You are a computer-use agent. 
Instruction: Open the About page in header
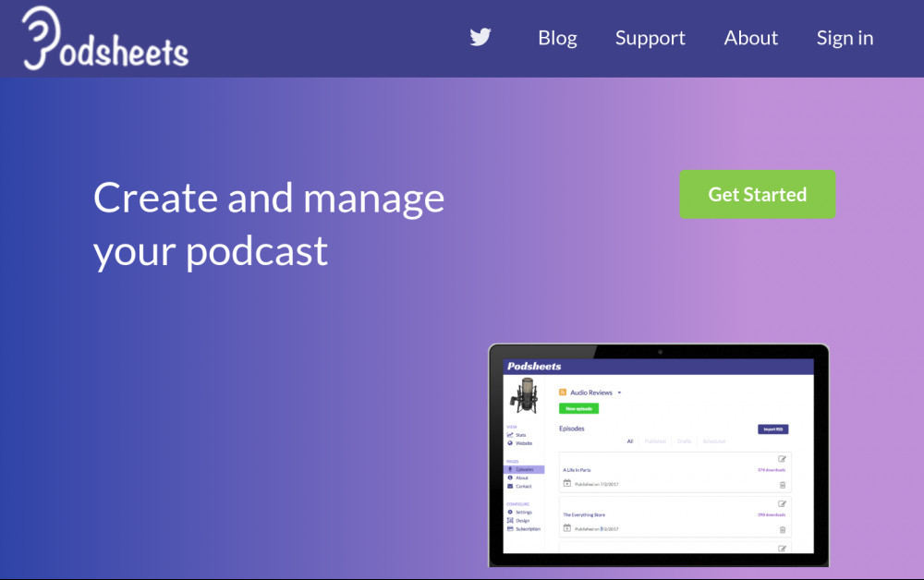750,38
